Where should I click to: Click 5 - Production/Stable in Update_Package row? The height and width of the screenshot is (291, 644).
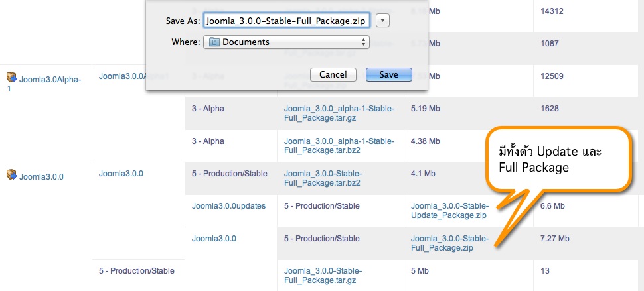click(321, 206)
